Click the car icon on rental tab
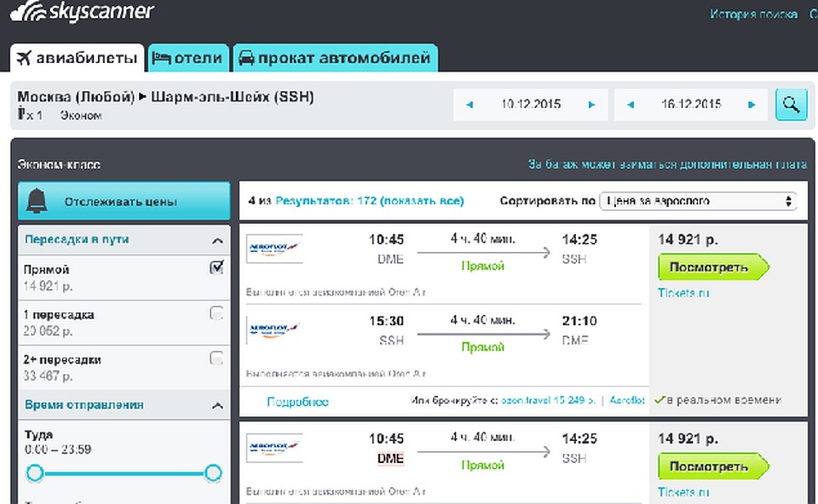The image size is (818, 504). 246,58
